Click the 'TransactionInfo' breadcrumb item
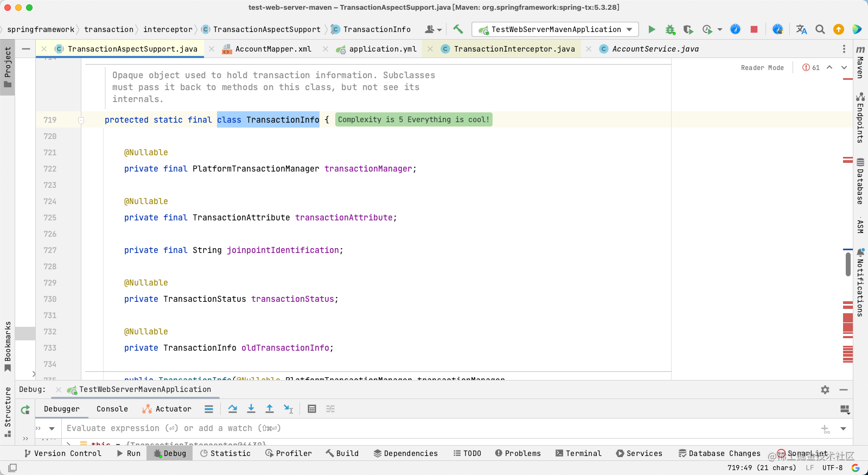Viewport: 868px width, 475px height. (x=371, y=29)
